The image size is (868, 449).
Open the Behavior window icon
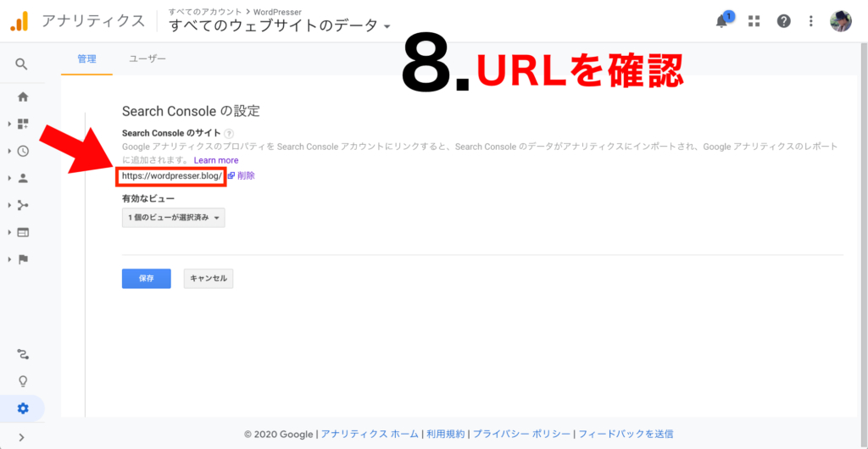click(23, 232)
